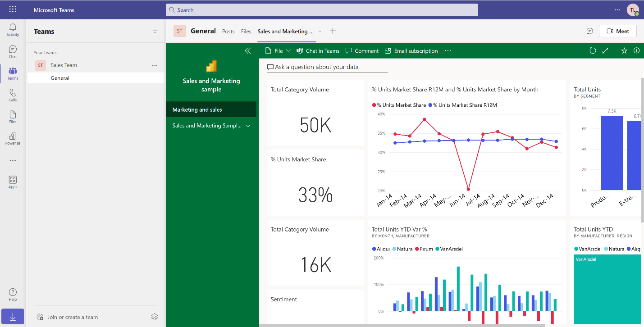Show dashboard info icon
Viewport: 644px width, 327px height.
[636, 51]
